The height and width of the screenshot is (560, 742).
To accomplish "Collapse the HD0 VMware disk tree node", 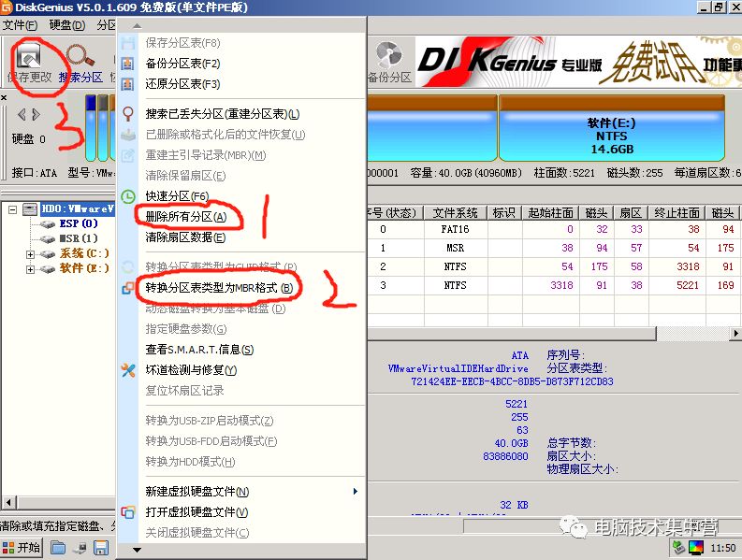I will (x=14, y=209).
